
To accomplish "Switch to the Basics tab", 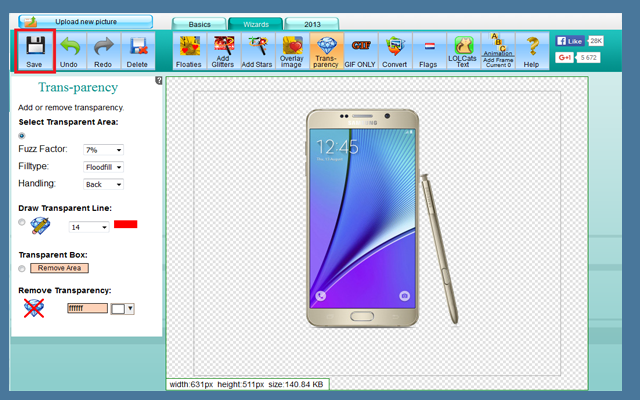I will (x=197, y=22).
